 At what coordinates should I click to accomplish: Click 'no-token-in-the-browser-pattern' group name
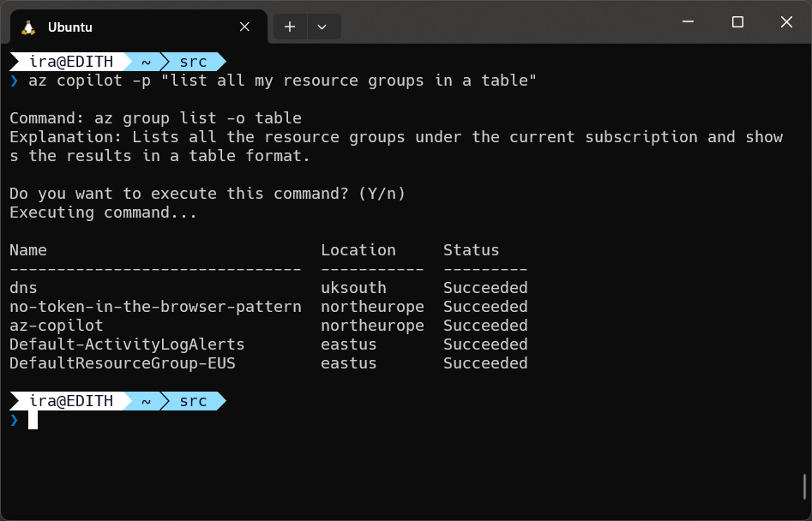(x=155, y=307)
